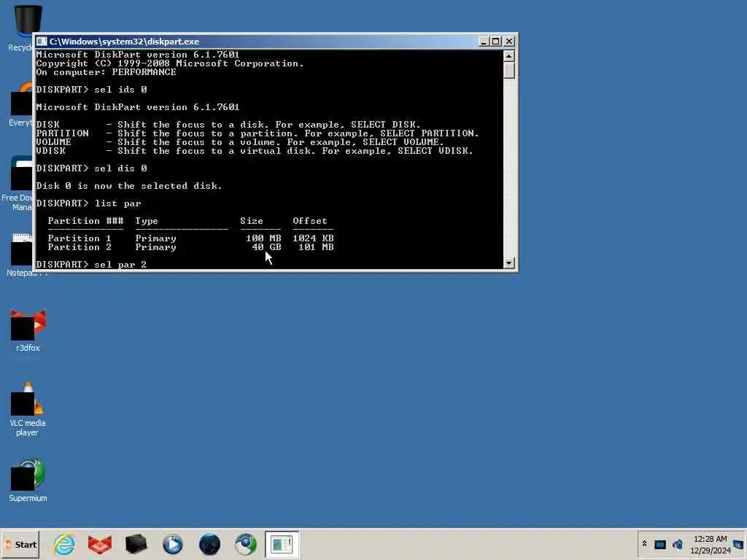Maximize the diskpart console window
This screenshot has height=560, width=747.
tap(495, 42)
